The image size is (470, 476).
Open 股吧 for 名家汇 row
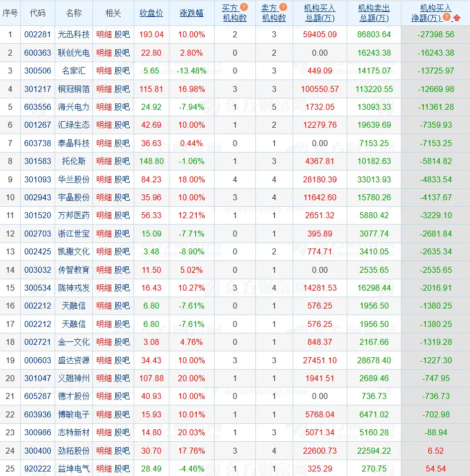pyautogui.click(x=122, y=71)
